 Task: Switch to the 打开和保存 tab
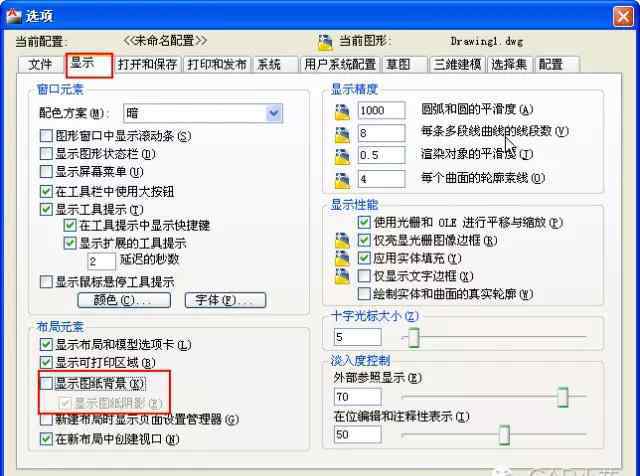[x=147, y=65]
